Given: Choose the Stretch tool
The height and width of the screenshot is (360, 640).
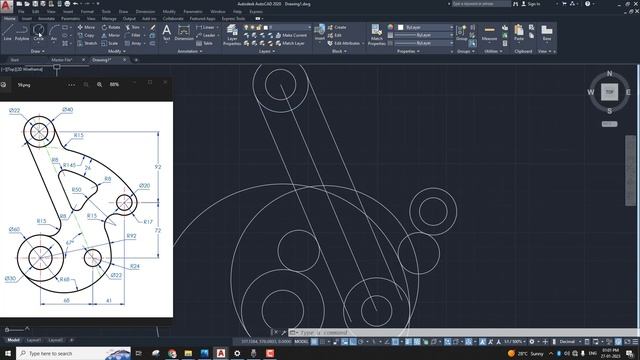Looking at the screenshot, I should 87,43.
